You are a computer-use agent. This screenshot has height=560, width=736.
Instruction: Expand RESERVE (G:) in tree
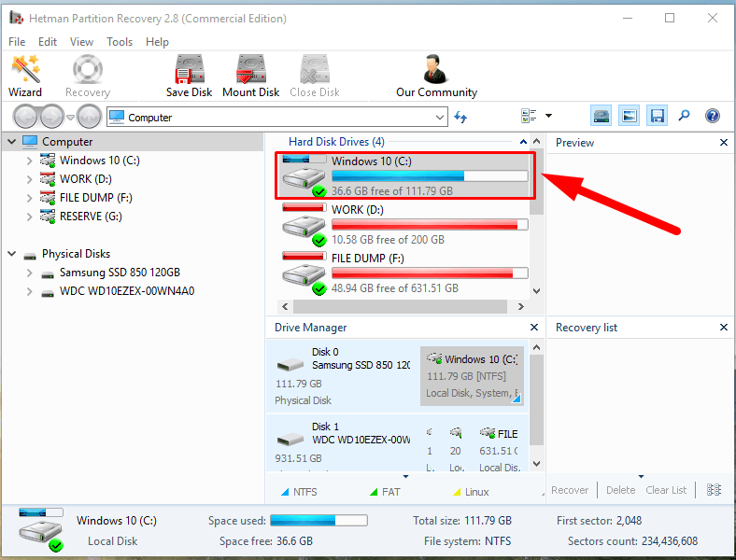pos(30,217)
